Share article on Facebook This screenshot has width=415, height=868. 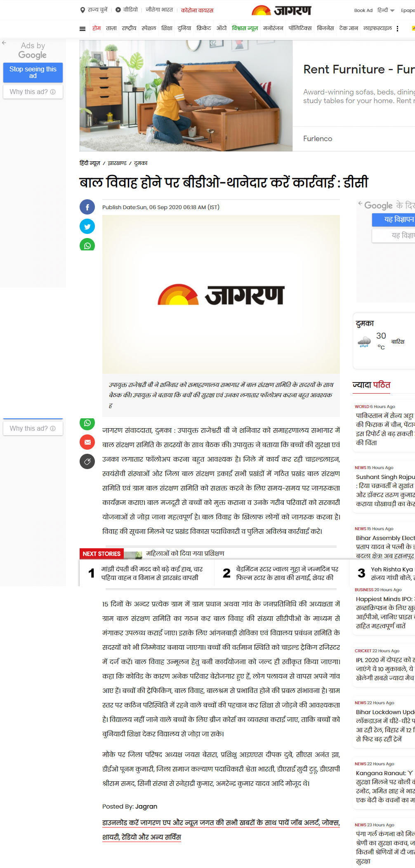click(x=87, y=207)
